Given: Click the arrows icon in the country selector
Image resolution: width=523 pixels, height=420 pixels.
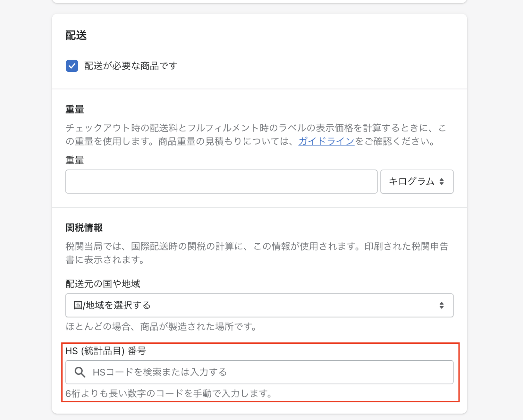Looking at the screenshot, I should pyautogui.click(x=441, y=305).
